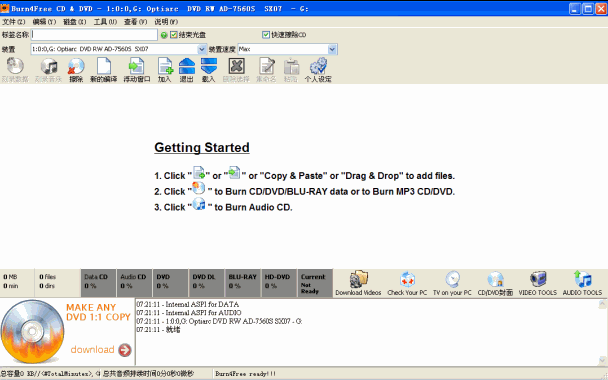Select the HD-DVD capacity indicator

[x=278, y=283]
